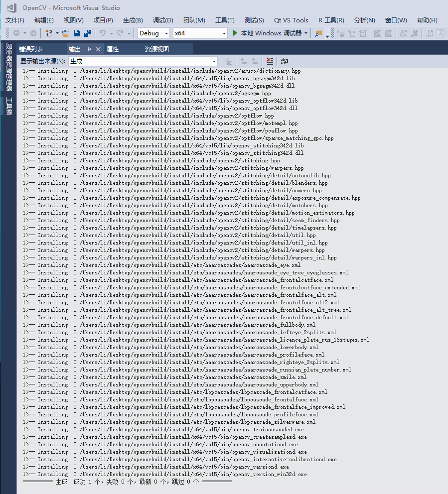Image resolution: width=448 pixels, height=494 pixels.
Task: Open the 编辑(E) menu
Action: point(44,20)
